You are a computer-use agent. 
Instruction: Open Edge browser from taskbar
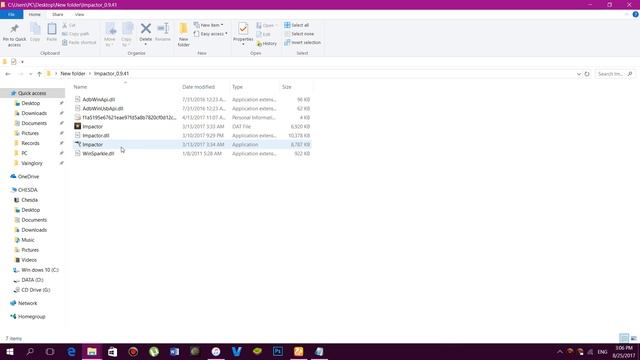pyautogui.click(x=71, y=351)
